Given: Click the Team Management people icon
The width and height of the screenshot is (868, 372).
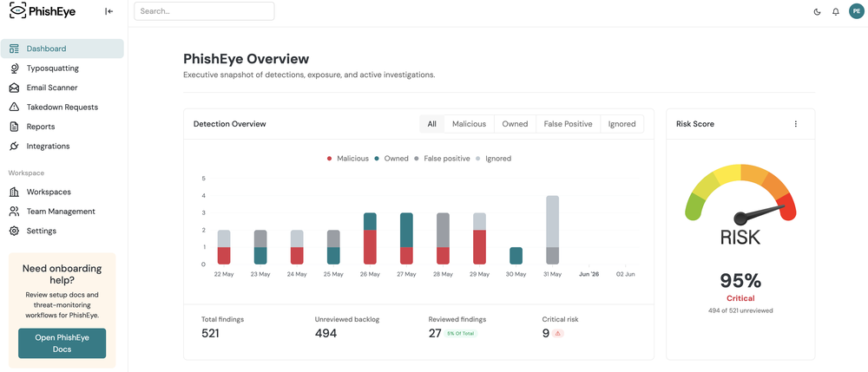Looking at the screenshot, I should (15, 212).
